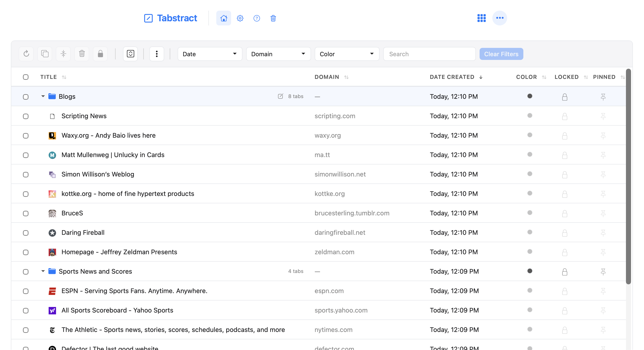Image resolution: width=644 pixels, height=350 pixels.
Task: Pin the Blogs folder row
Action: pos(603,97)
